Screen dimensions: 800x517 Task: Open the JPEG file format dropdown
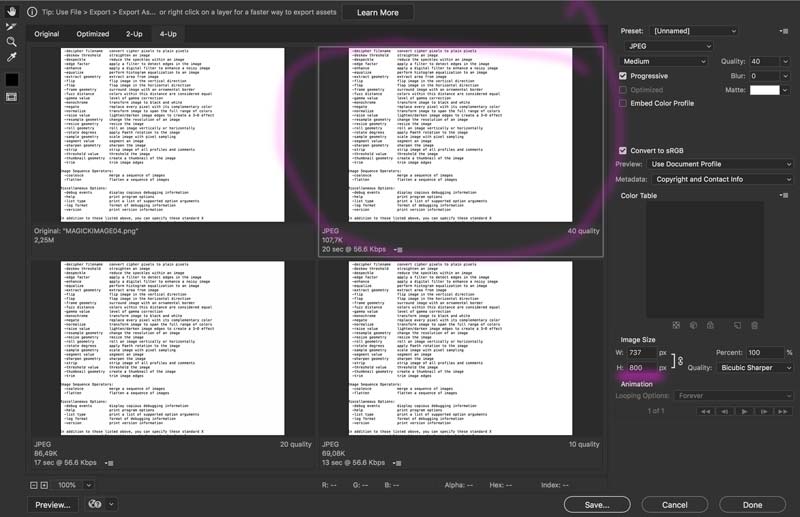click(668, 46)
